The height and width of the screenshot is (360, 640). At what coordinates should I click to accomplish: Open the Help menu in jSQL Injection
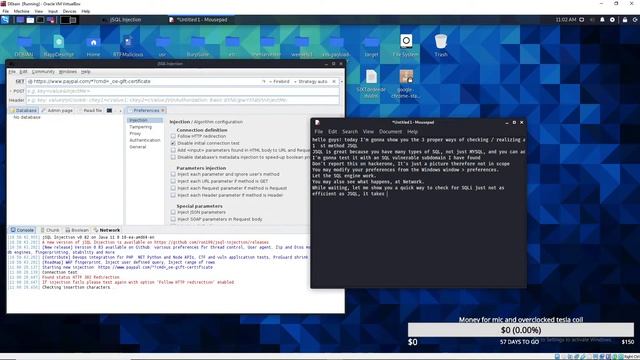[x=86, y=72]
